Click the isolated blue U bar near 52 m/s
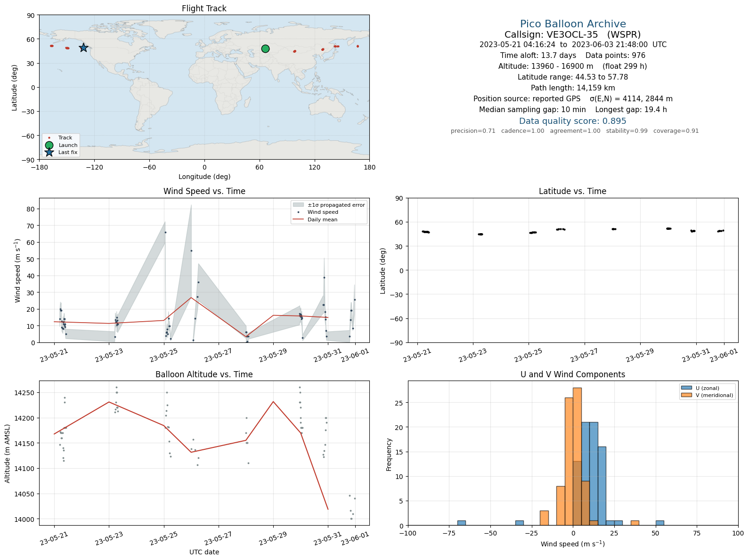 (x=659, y=523)
